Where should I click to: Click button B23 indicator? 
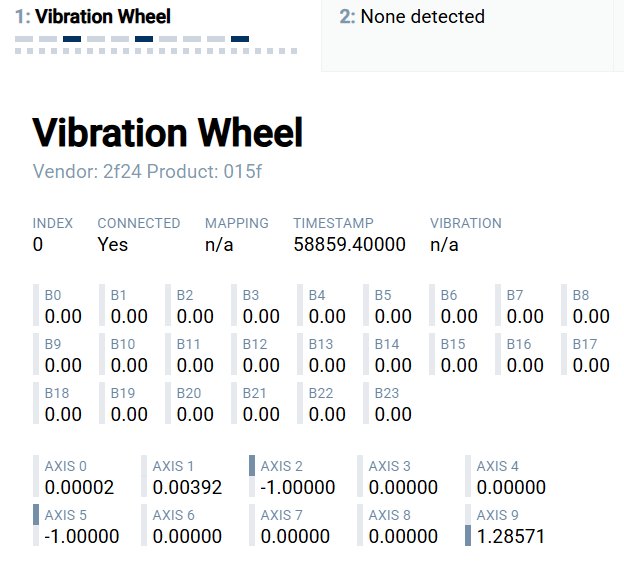point(392,403)
